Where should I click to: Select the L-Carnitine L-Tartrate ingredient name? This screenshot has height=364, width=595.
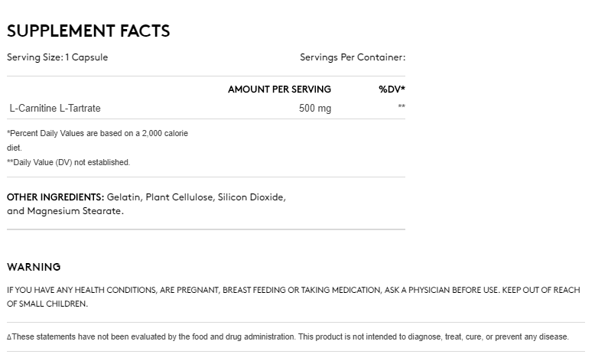[55, 108]
